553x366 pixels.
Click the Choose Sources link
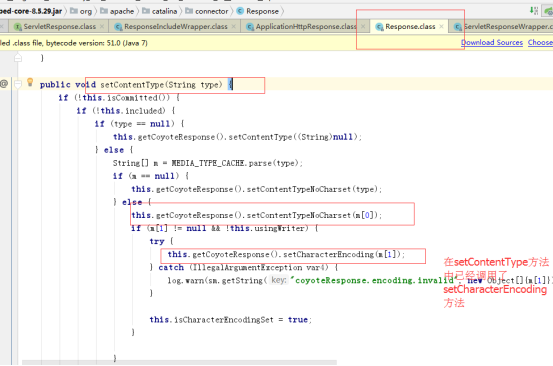[540, 42]
